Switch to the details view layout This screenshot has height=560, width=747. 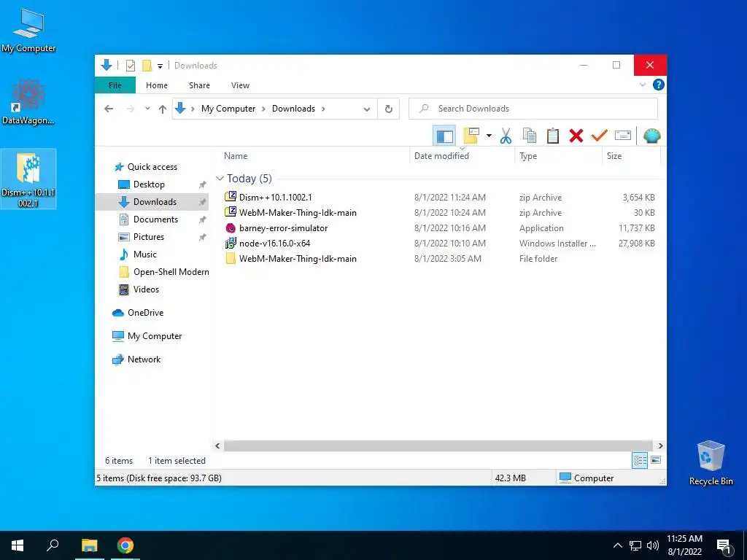(x=640, y=460)
